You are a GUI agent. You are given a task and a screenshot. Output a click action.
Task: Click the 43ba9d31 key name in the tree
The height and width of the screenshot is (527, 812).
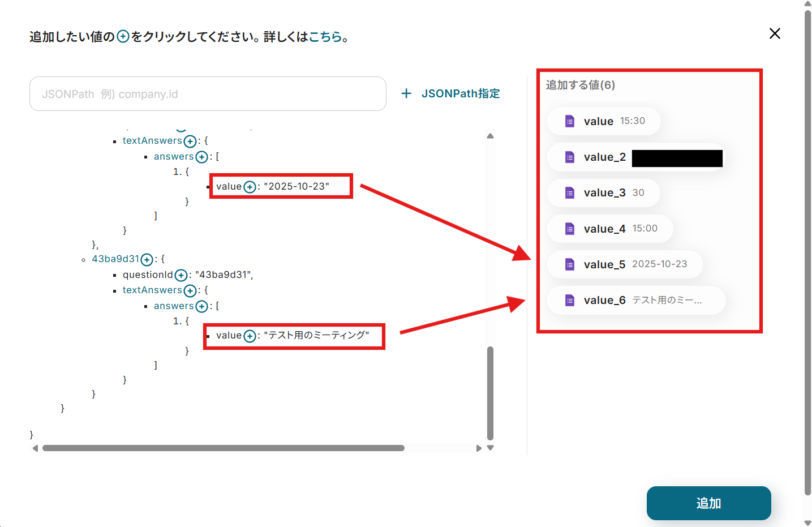click(115, 259)
